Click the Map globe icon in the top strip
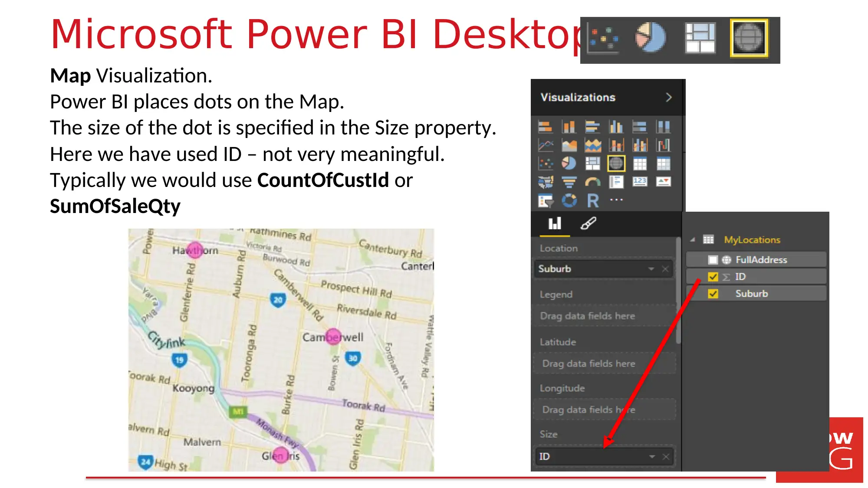This screenshot has width=868, height=488. (x=749, y=38)
